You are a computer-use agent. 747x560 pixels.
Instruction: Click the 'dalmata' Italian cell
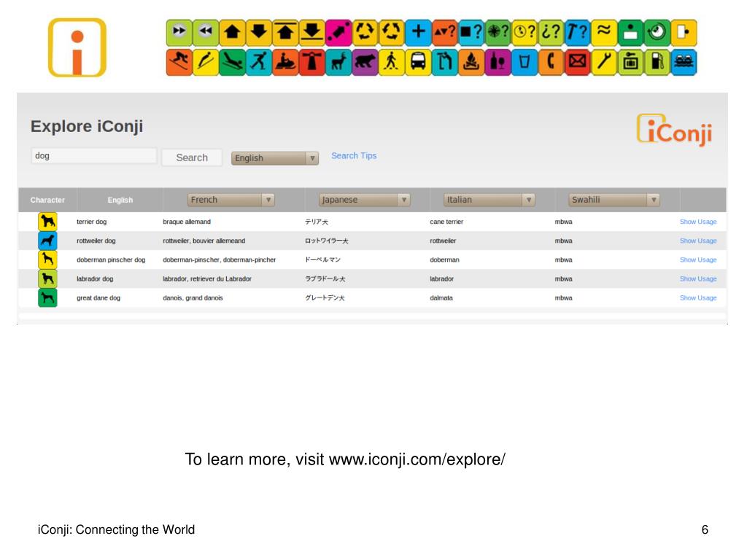click(x=441, y=297)
